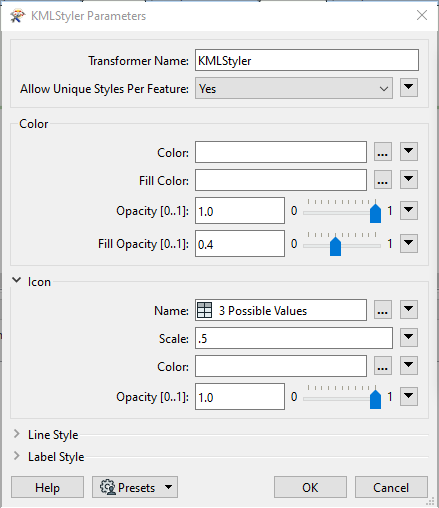Open the Allow Unique Styles Per Feature combo box
Image resolution: width=439 pixels, height=508 pixels.
coord(294,88)
